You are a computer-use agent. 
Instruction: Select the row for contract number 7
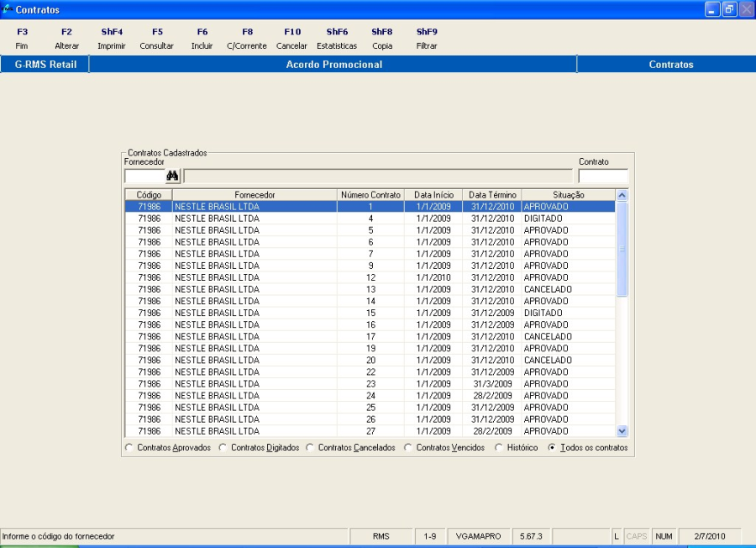370,254
